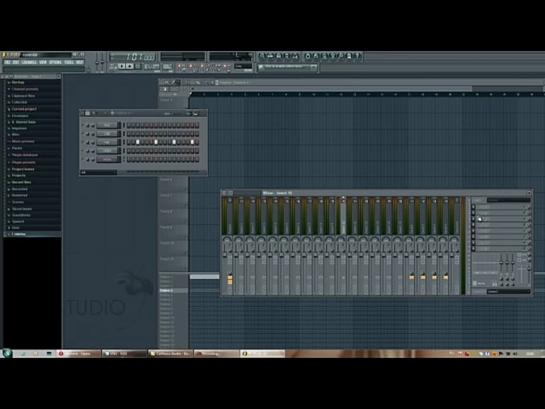
Task: Click the Stop button in transport panel
Action: coord(130,66)
